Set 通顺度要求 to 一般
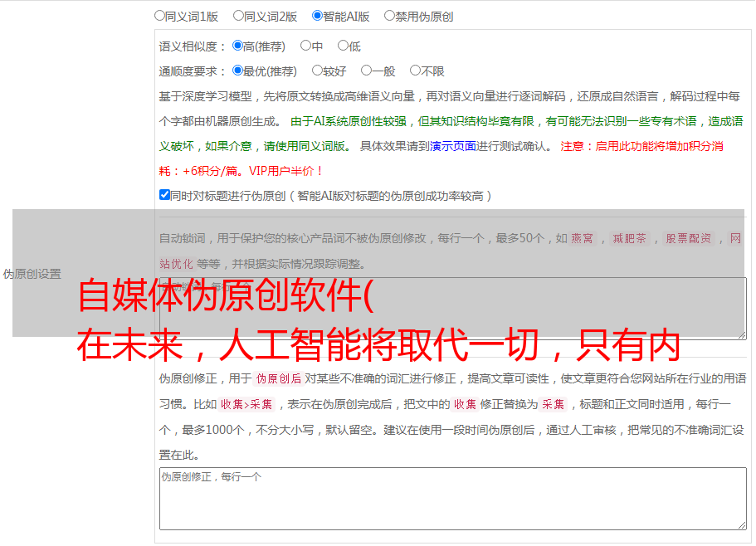 pos(366,71)
